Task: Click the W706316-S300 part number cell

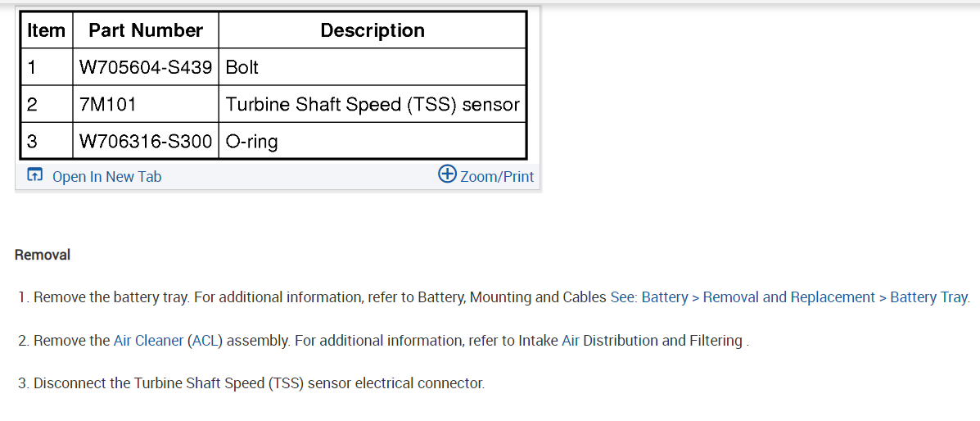Action: (145, 142)
